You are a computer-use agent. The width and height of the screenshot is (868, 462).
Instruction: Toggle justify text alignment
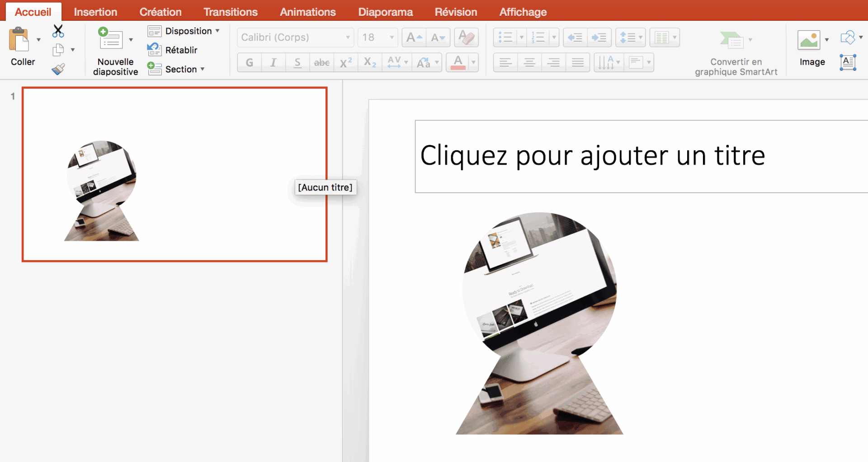click(x=578, y=62)
